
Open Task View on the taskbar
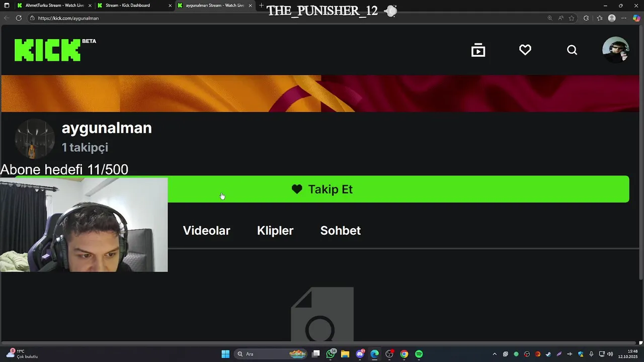(x=316, y=354)
